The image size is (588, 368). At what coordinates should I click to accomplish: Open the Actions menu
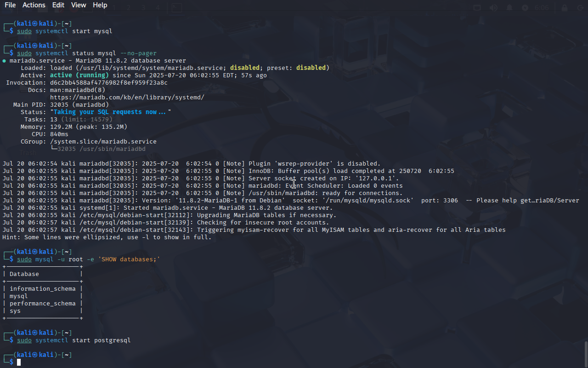click(34, 5)
